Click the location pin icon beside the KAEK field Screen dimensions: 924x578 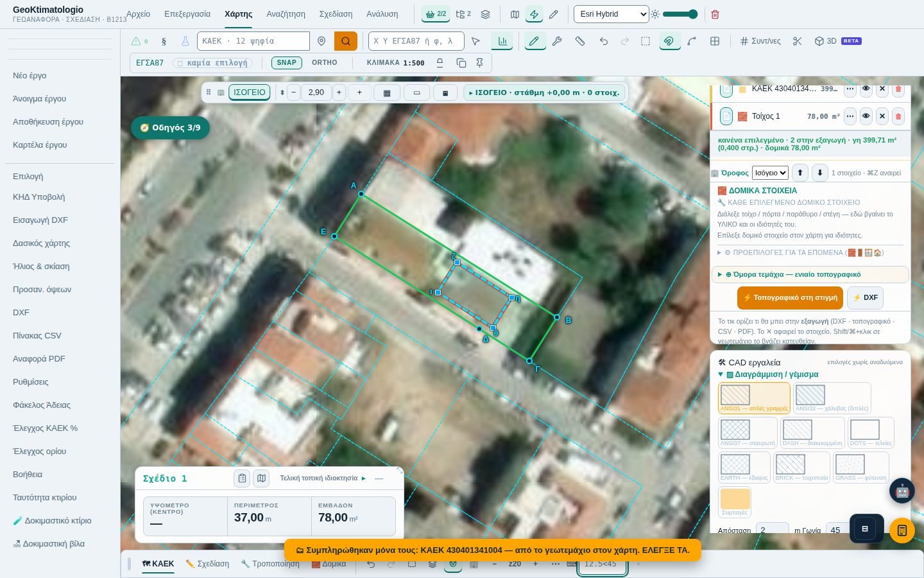tap(321, 41)
